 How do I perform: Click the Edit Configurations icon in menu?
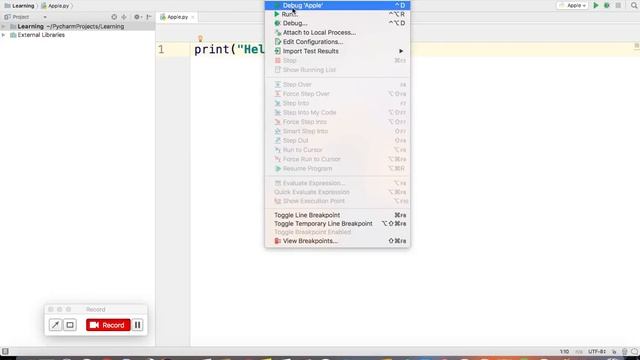(x=278, y=42)
